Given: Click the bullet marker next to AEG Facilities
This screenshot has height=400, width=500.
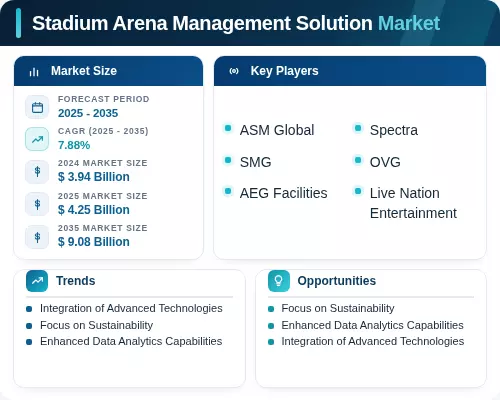Looking at the screenshot, I should 228,191.
